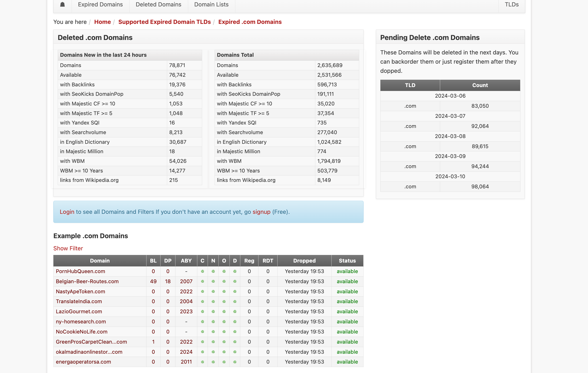Screen dimensions: 588x373
Task: Sort table by D column header
Action: (x=235, y=261)
